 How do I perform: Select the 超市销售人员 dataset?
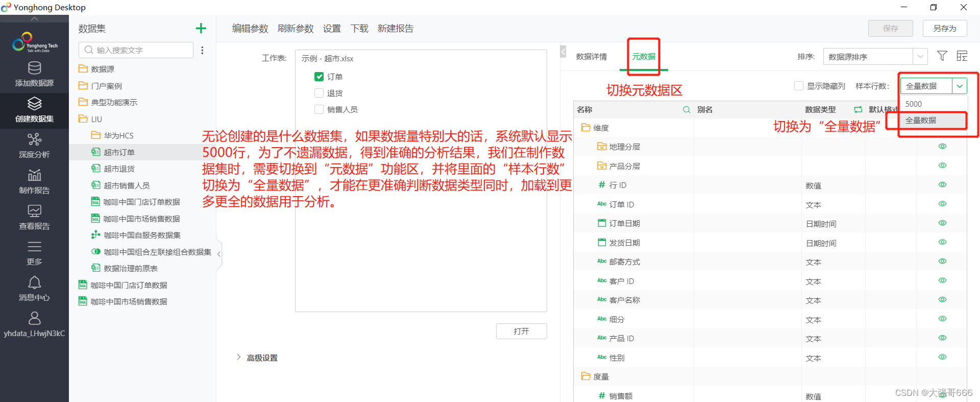click(x=127, y=185)
